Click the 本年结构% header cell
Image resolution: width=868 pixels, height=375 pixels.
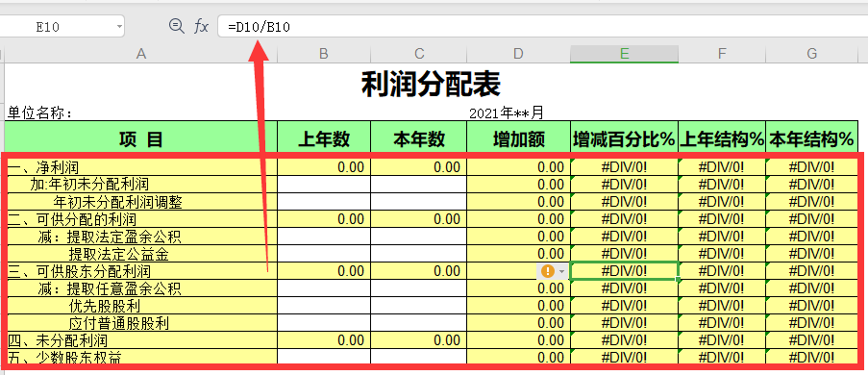coord(812,139)
